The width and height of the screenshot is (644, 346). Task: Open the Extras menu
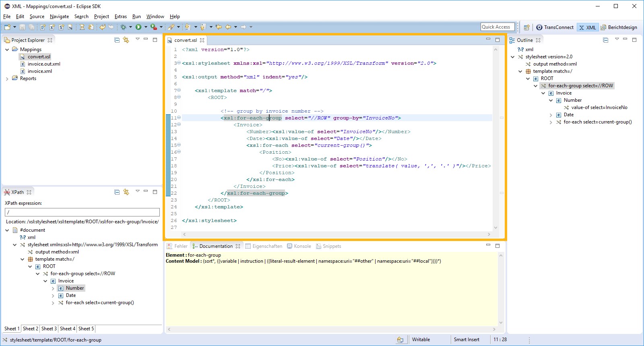[121, 16]
